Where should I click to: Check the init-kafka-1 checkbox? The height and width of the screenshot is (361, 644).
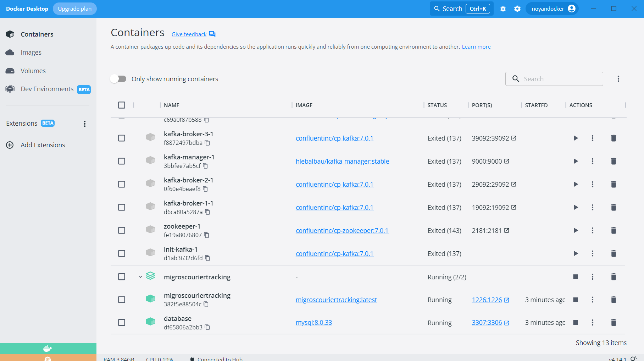click(122, 253)
